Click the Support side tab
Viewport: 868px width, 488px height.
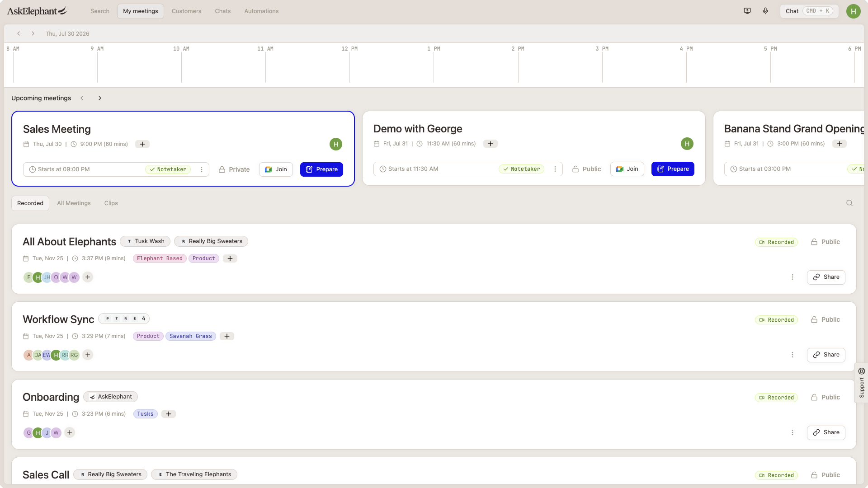861,382
